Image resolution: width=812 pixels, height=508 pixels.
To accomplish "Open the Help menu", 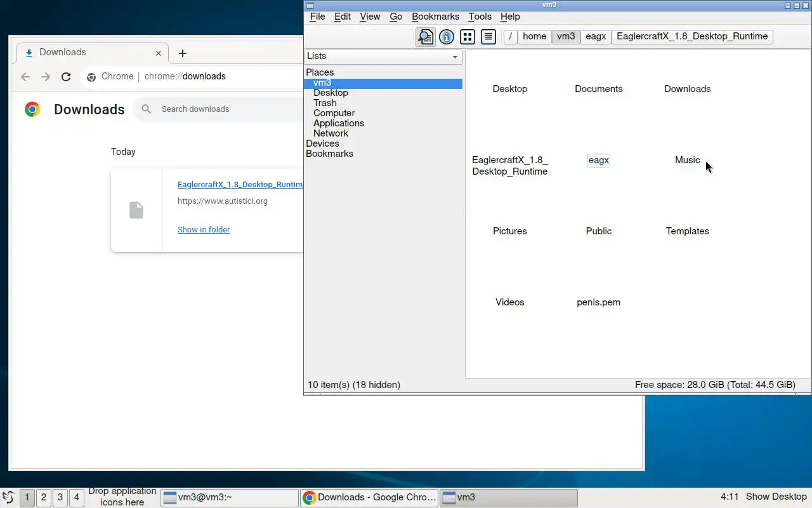I will click(510, 17).
